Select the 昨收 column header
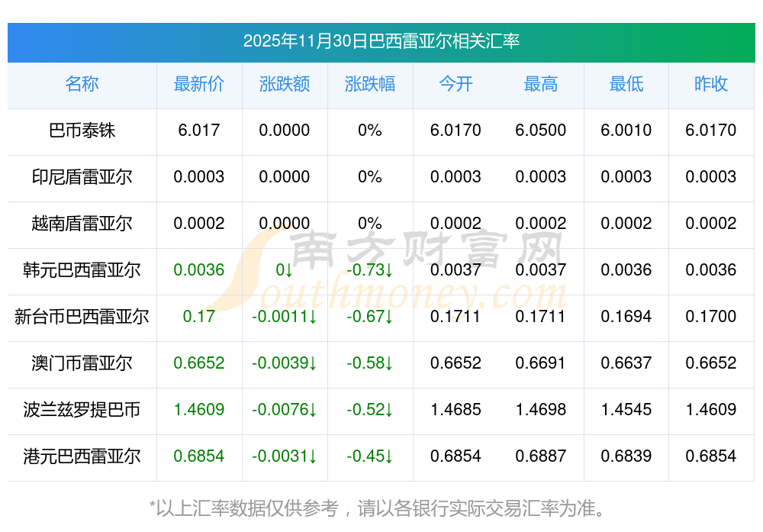The height and width of the screenshot is (532, 763). tap(711, 84)
